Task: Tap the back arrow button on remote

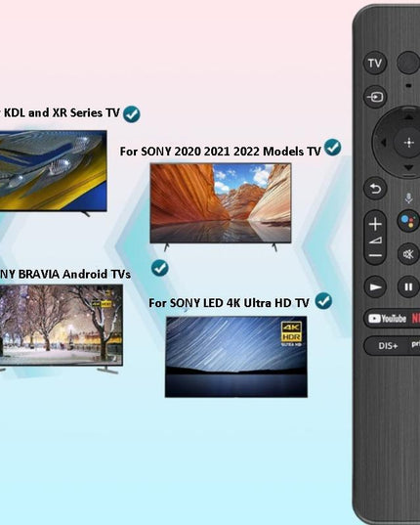Action: click(x=375, y=189)
